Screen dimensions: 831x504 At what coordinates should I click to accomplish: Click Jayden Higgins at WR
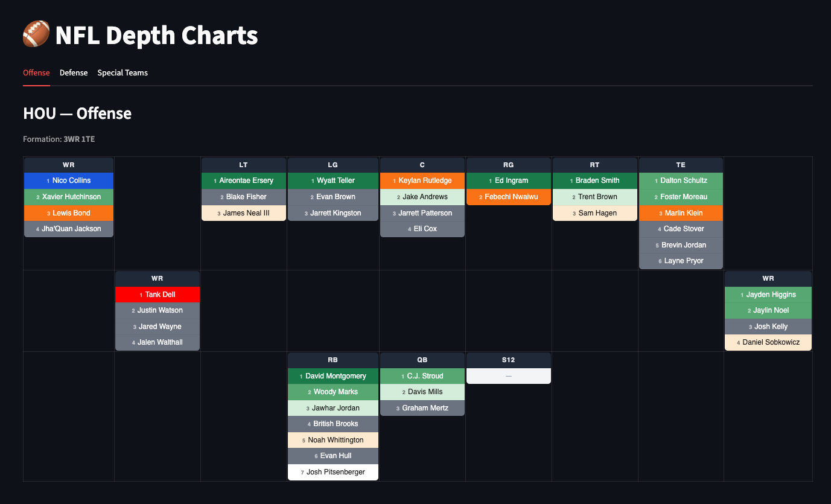pyautogui.click(x=768, y=295)
